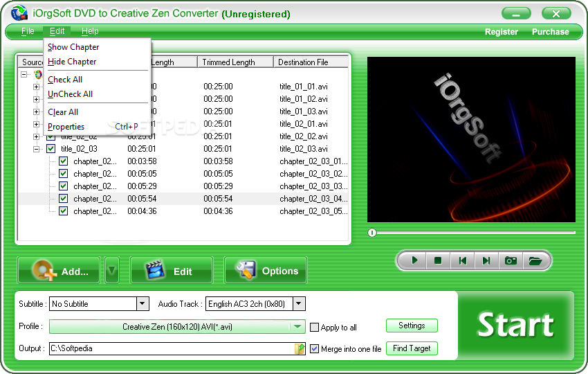Viewport: 588px width, 374px height.
Task: Click the preview seek slider handle
Action: [x=372, y=233]
